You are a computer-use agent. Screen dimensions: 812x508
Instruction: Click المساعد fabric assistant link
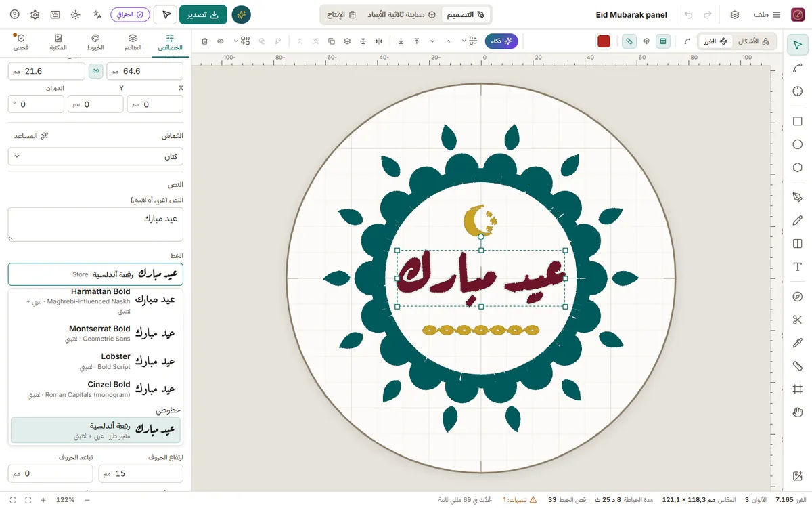[x=31, y=136]
